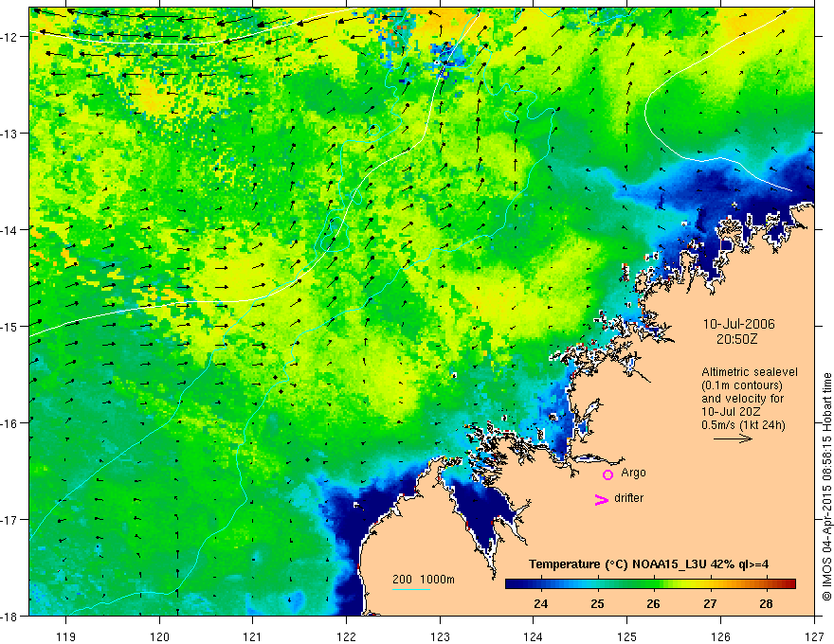
Task: Click the latitude axis label '-12'
Action: point(9,37)
